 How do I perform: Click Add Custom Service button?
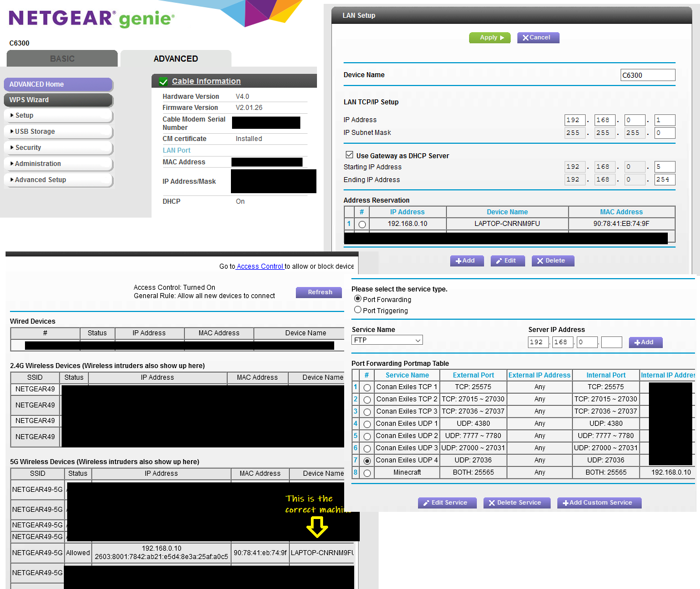(598, 503)
